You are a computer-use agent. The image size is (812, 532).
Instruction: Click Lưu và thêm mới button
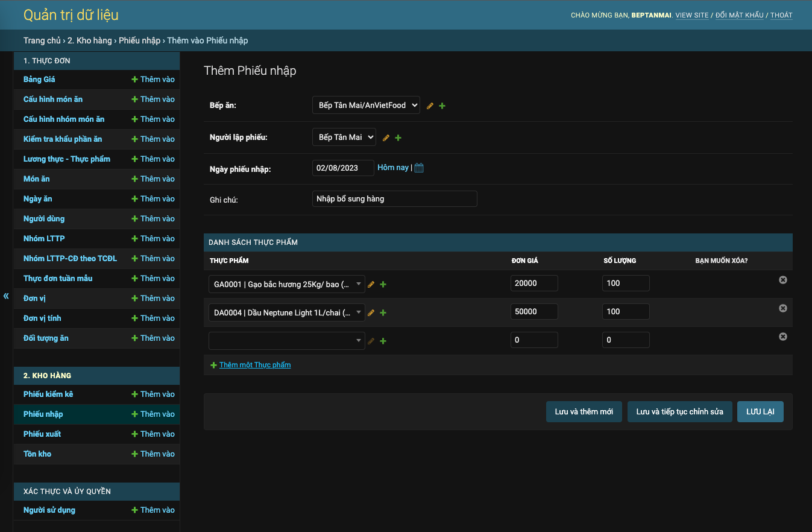click(x=584, y=411)
